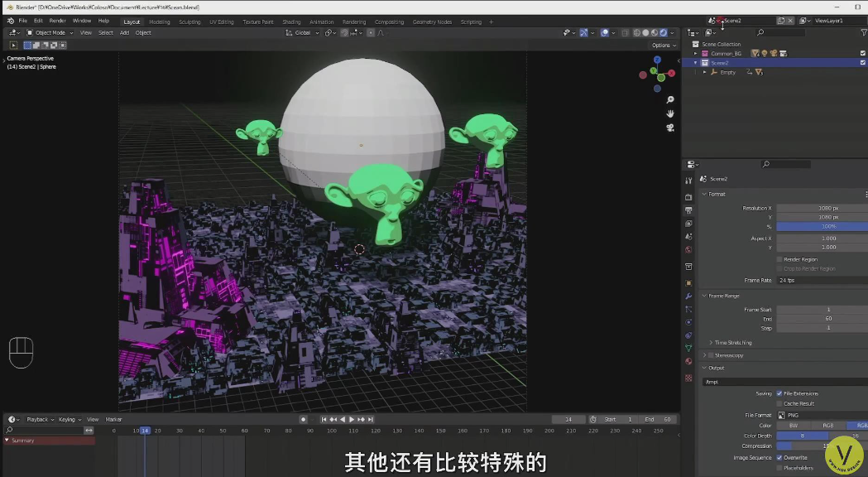Image resolution: width=868 pixels, height=477 pixels.
Task: Open the Physics properties tab
Action: 688,322
